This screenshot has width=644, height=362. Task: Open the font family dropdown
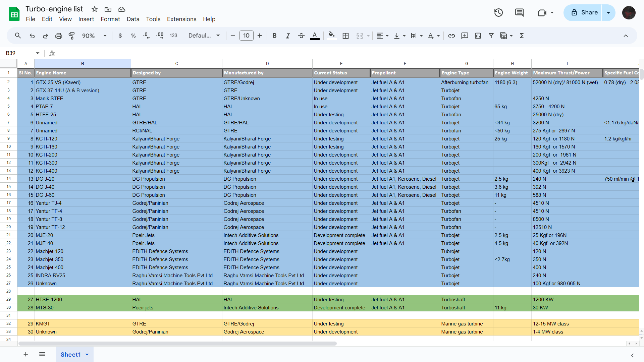coord(204,36)
